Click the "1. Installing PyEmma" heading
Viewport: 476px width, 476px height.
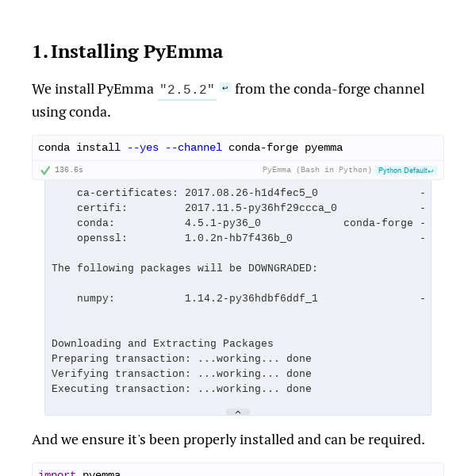[127, 52]
